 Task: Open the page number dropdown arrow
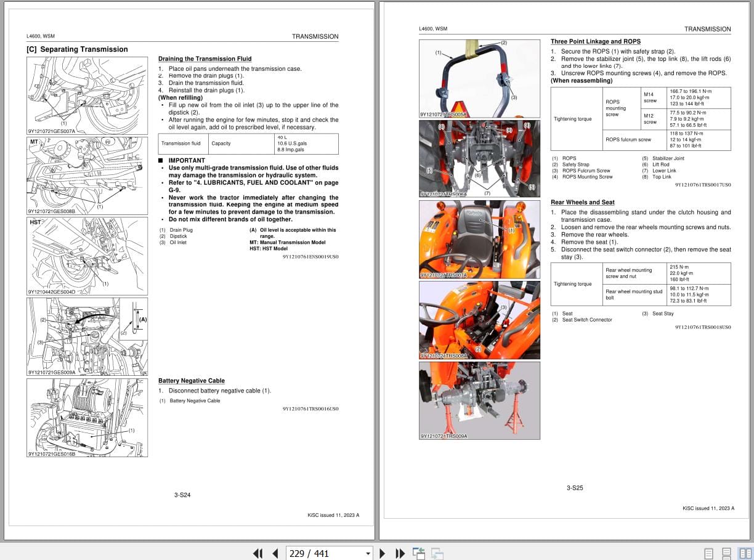[x=368, y=554]
